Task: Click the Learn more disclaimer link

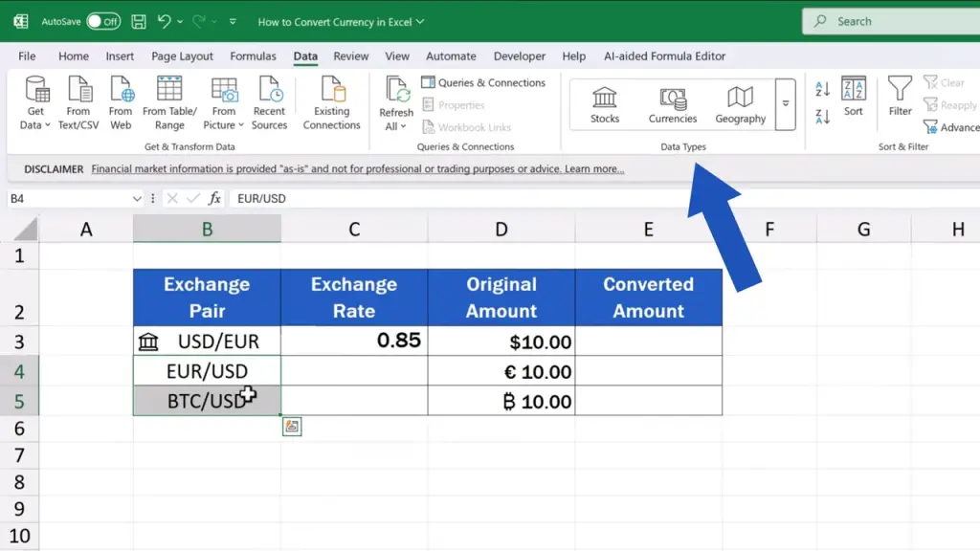Action: 593,169
